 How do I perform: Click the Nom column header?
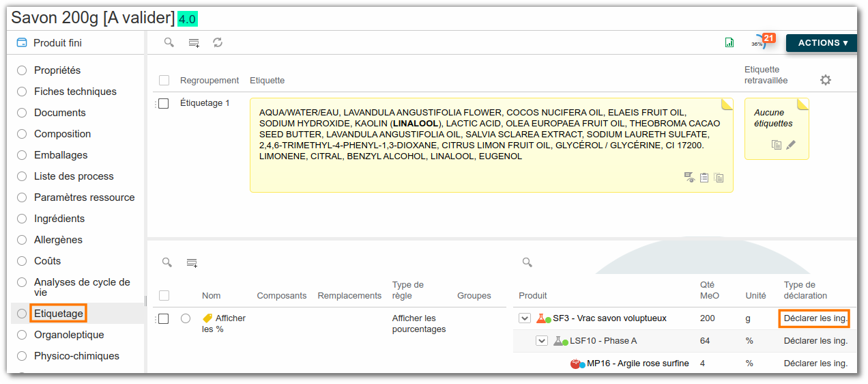(x=212, y=296)
